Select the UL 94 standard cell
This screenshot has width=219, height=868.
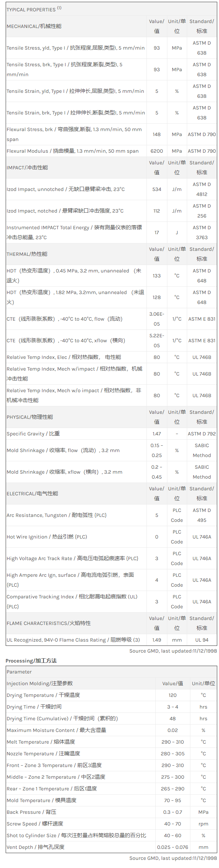(202, 640)
